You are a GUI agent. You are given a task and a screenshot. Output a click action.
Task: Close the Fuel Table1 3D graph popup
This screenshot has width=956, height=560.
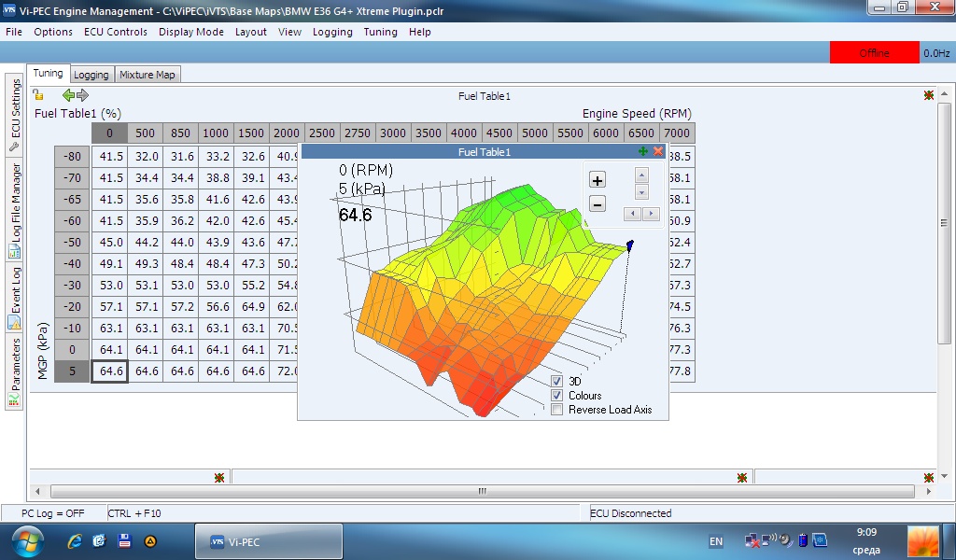(x=658, y=151)
